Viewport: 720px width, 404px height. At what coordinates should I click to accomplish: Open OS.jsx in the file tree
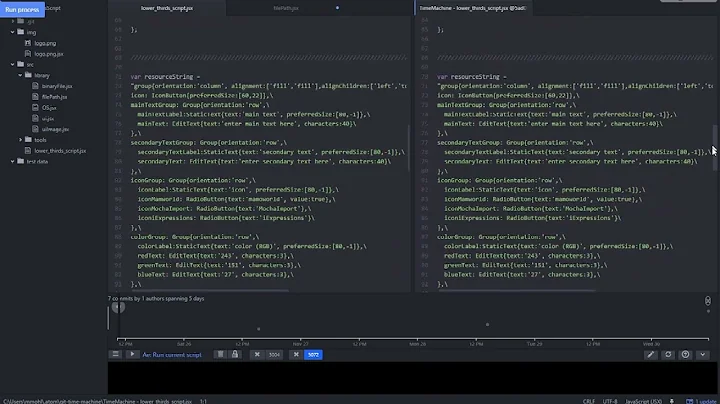(49, 107)
